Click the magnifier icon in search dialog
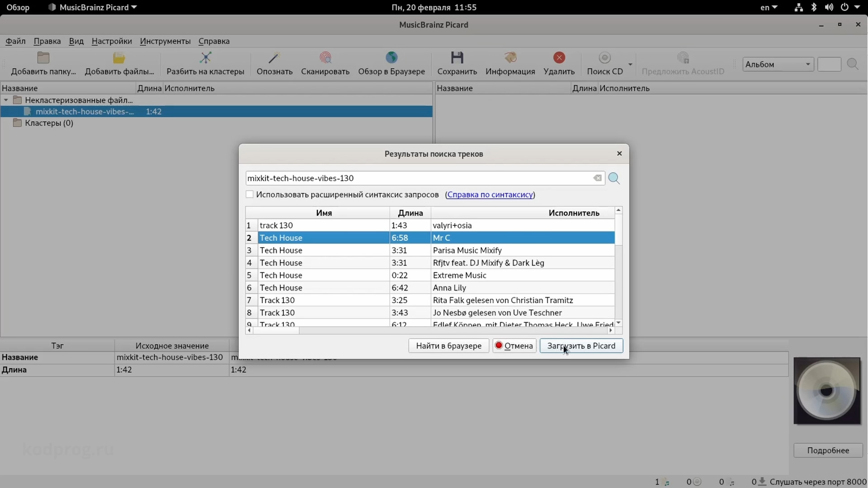This screenshot has width=868, height=488. pos(614,178)
